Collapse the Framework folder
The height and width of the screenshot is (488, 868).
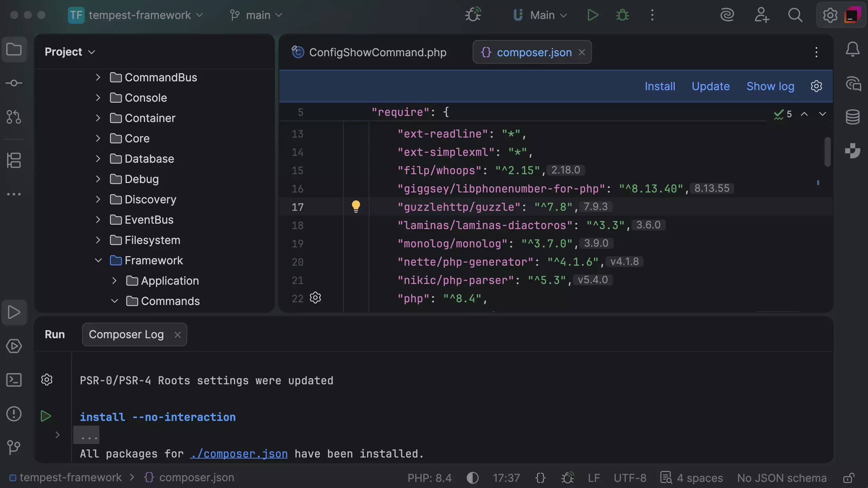pyautogui.click(x=98, y=260)
